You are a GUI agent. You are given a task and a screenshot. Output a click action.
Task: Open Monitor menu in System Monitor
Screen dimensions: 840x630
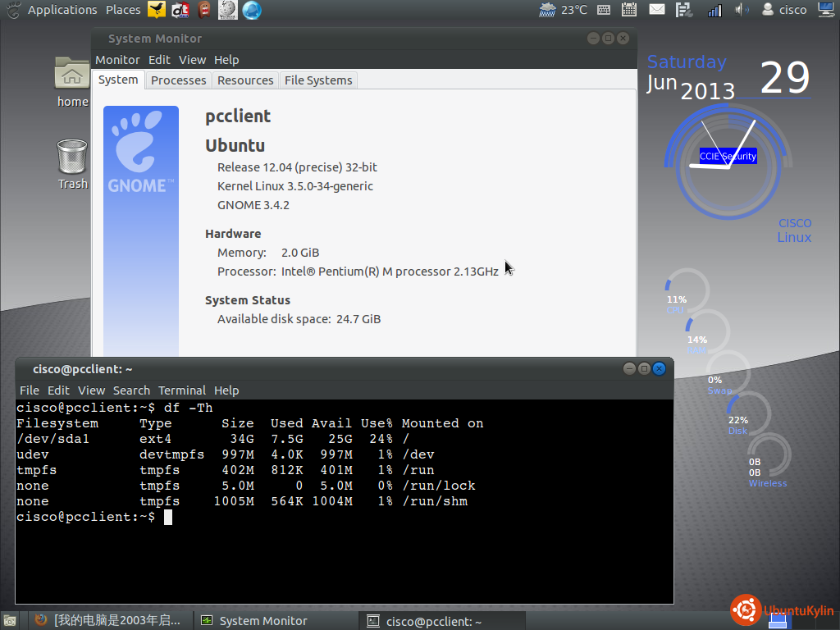click(x=117, y=60)
